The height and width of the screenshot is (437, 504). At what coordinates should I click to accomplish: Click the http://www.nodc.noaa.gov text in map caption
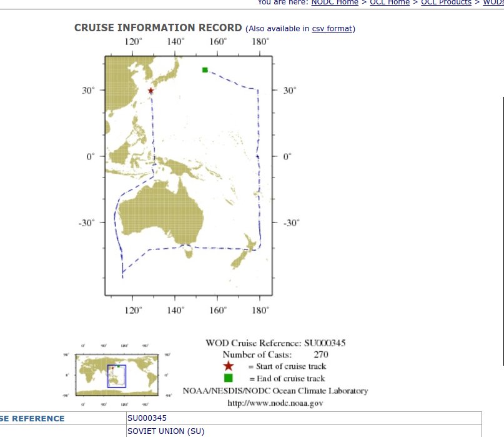[x=275, y=403]
